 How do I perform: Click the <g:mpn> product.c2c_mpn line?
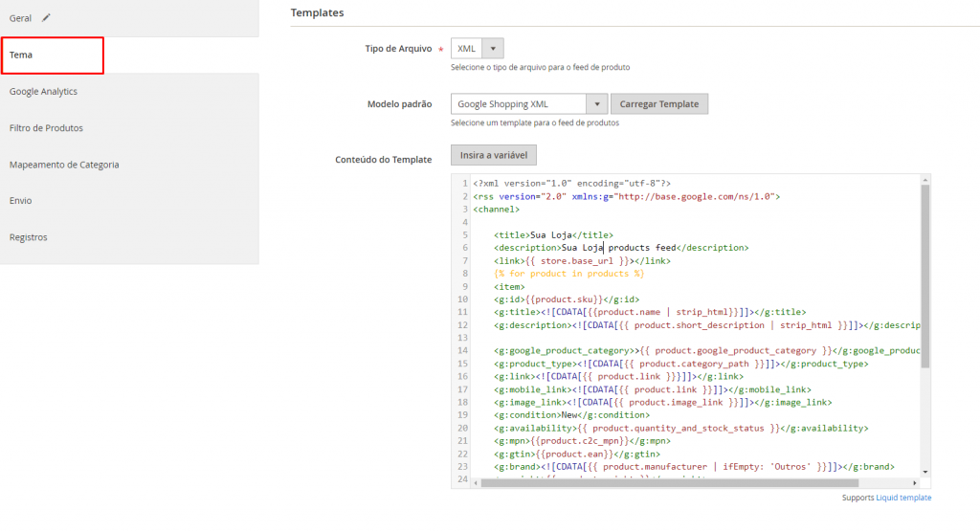coord(582,441)
